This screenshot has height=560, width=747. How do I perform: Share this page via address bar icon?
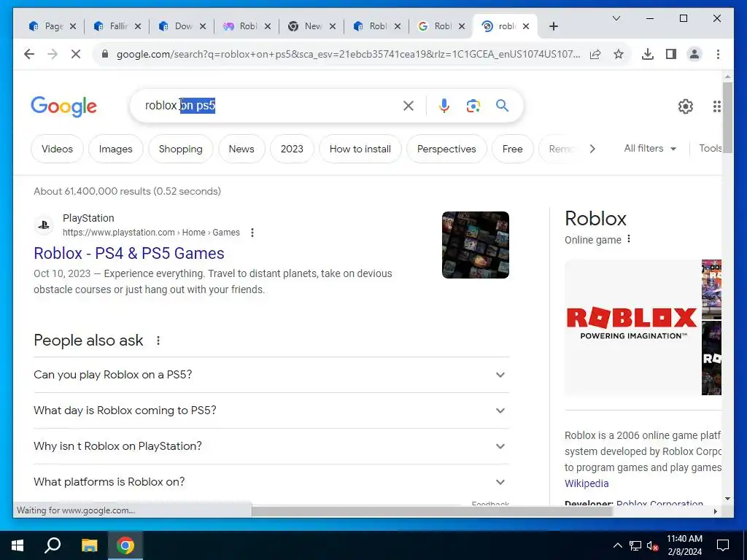pos(595,54)
